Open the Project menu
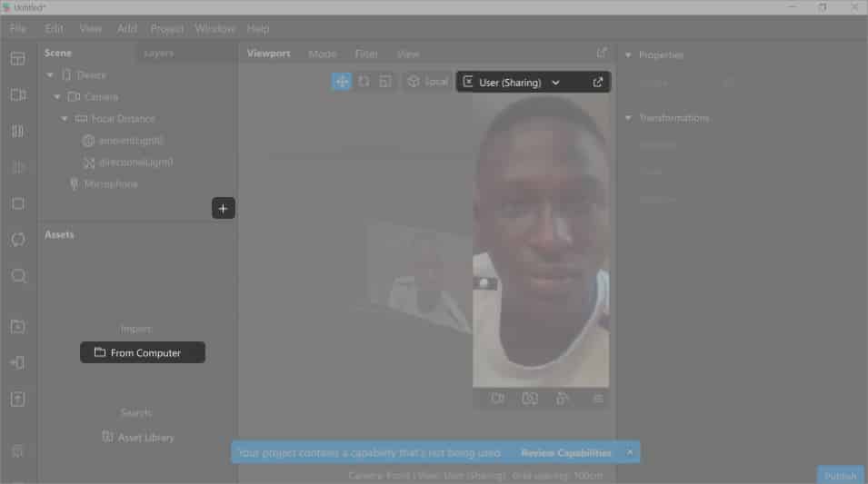 point(167,29)
